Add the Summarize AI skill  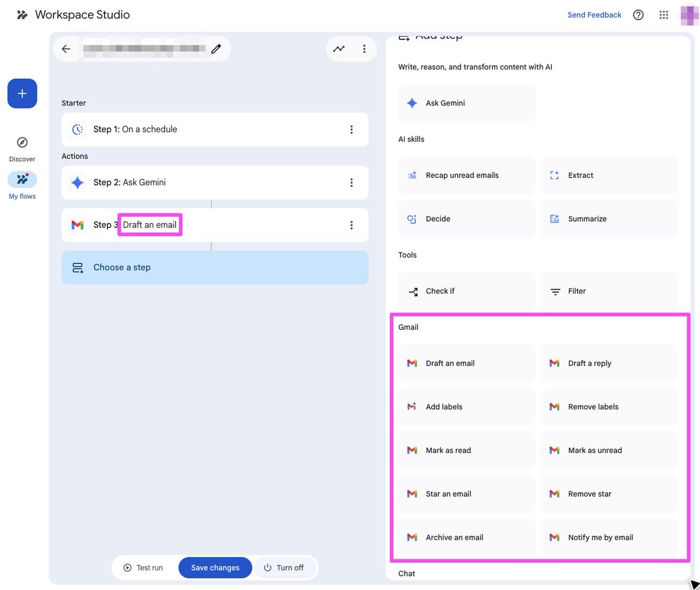click(x=609, y=219)
